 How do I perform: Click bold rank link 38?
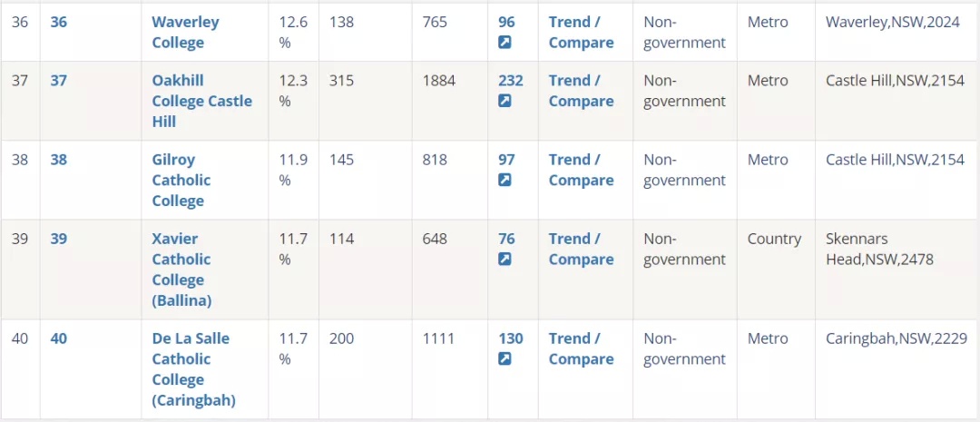[x=59, y=160]
